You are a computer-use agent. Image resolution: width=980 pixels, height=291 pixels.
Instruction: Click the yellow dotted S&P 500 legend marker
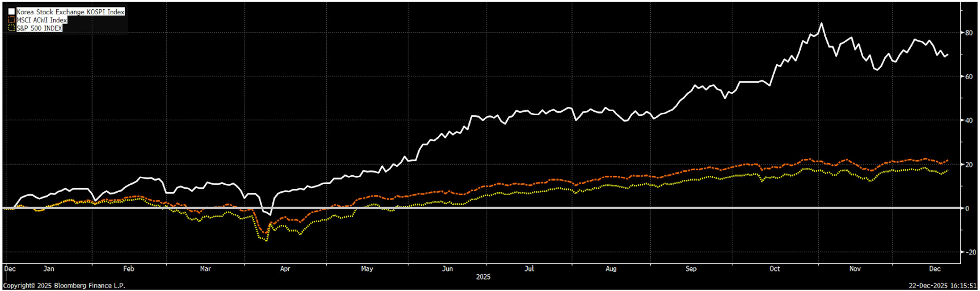11,28
